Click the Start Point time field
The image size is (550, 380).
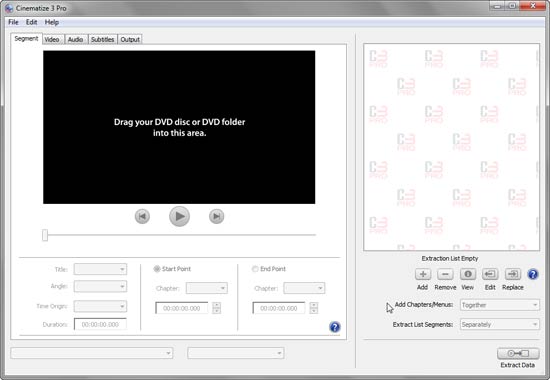182,308
